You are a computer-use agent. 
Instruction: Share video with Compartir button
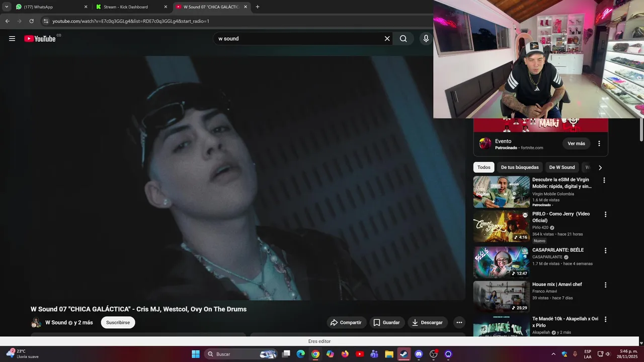346,323
